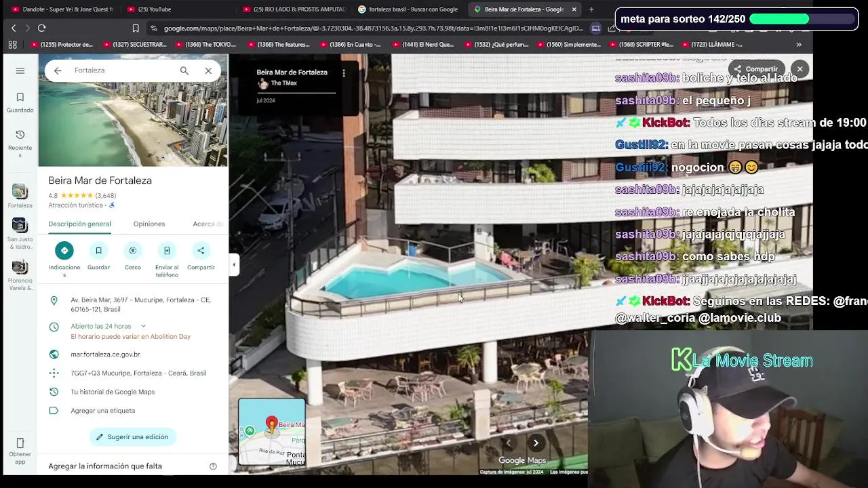The image size is (868, 488).
Task: Click the Google Maps URL address bar
Action: coord(373,28)
